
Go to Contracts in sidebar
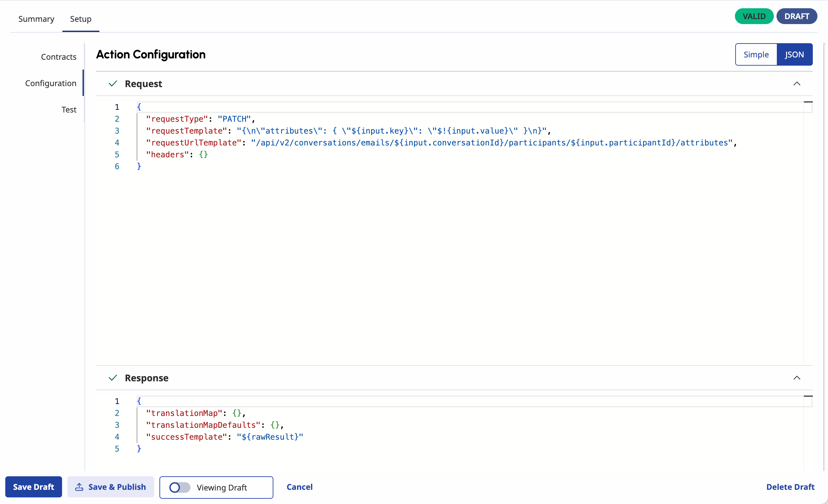coord(58,57)
